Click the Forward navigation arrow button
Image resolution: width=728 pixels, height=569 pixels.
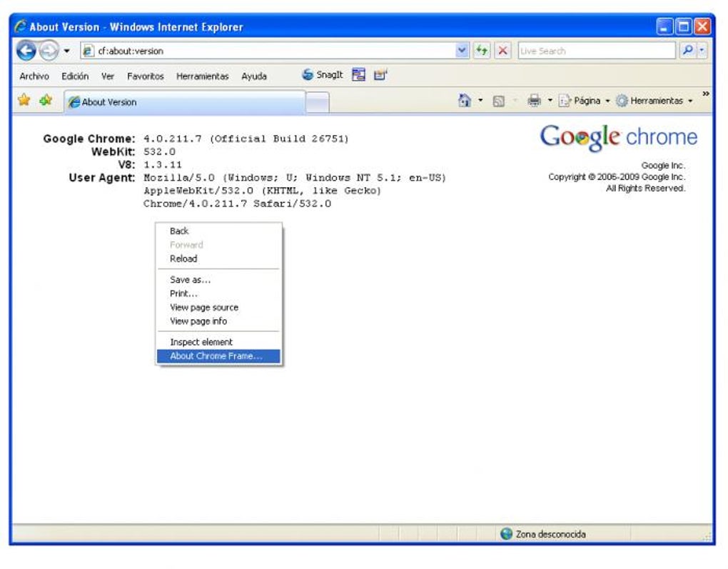(x=49, y=50)
